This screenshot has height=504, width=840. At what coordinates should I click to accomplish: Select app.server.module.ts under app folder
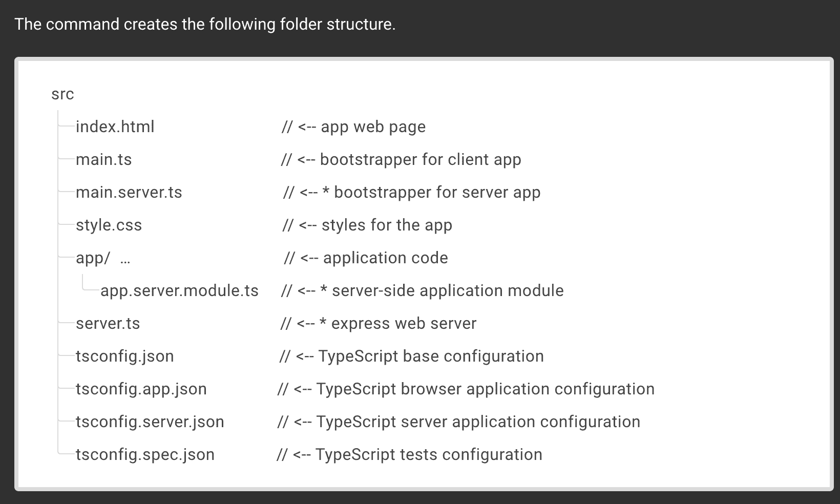(179, 291)
